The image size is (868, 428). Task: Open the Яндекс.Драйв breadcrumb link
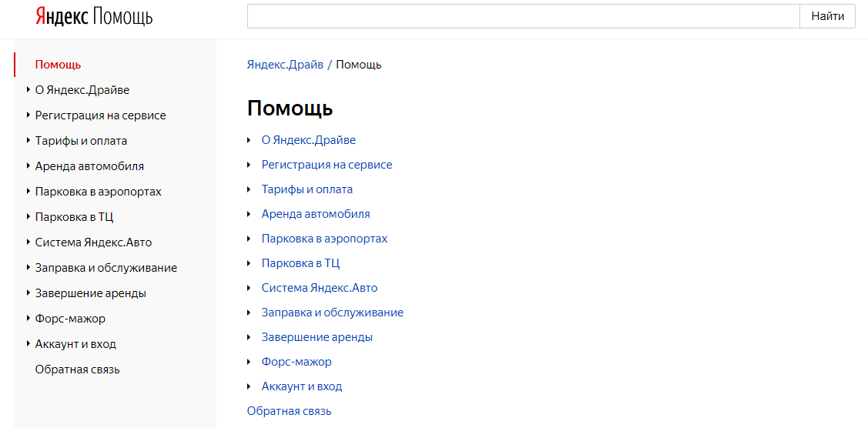coord(285,65)
